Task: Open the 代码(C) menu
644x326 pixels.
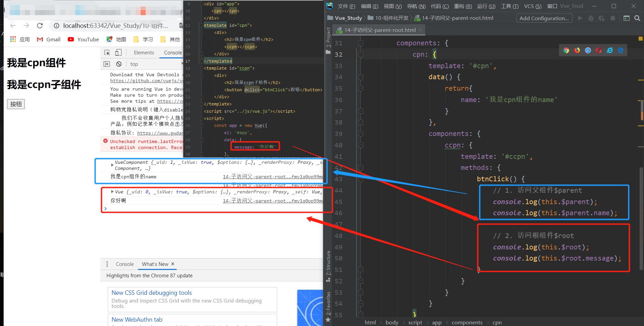Action: 440,6
